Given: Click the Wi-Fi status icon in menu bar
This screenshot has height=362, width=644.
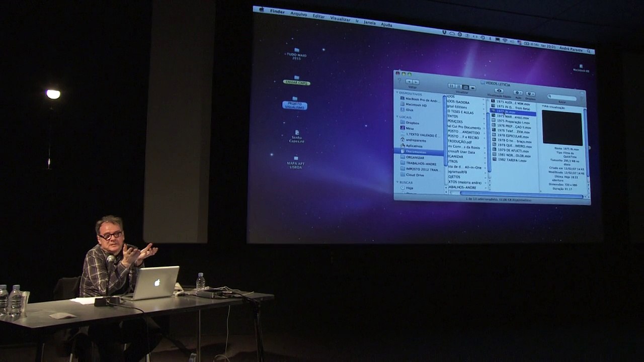Looking at the screenshot, I should pos(505,40).
